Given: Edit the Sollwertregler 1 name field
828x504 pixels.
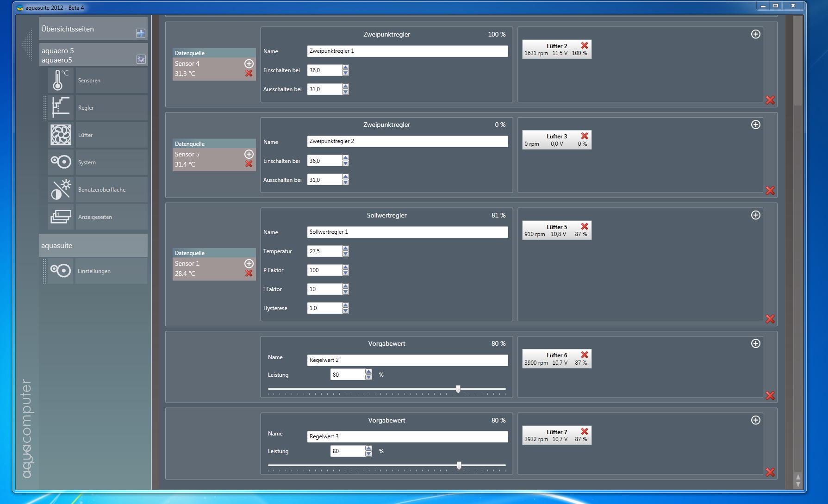Looking at the screenshot, I should [x=407, y=232].
